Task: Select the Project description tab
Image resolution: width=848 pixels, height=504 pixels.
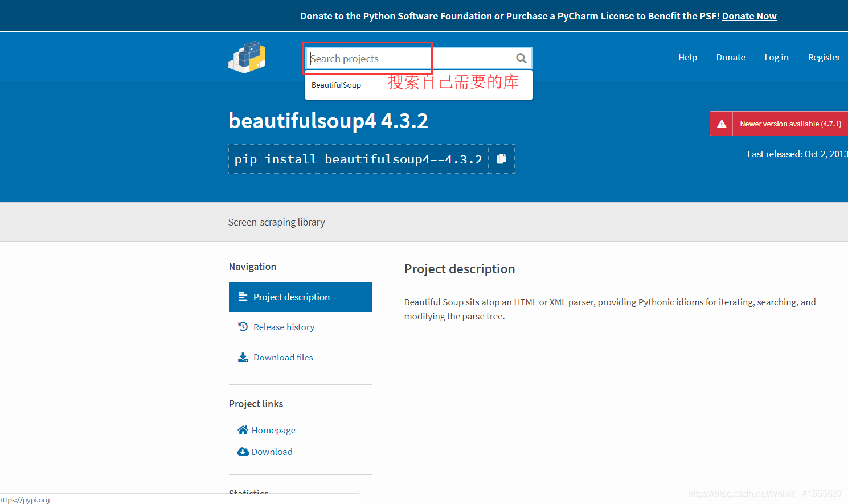Action: pos(301,297)
